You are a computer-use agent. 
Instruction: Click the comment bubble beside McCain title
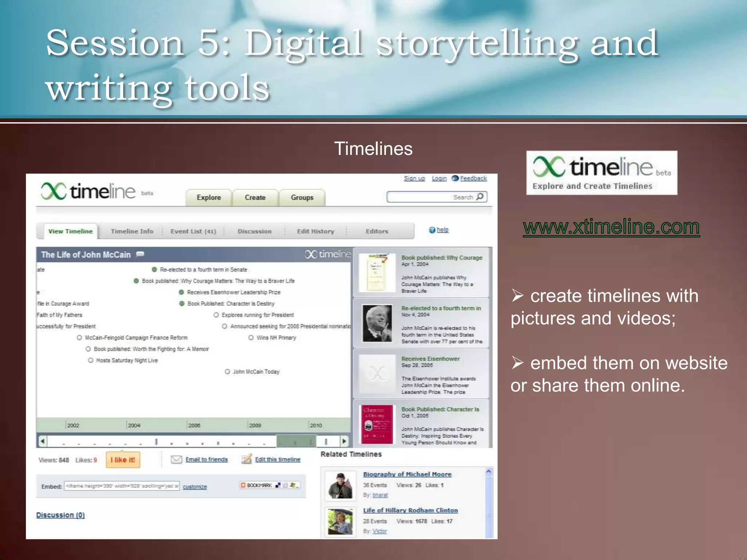[140, 254]
